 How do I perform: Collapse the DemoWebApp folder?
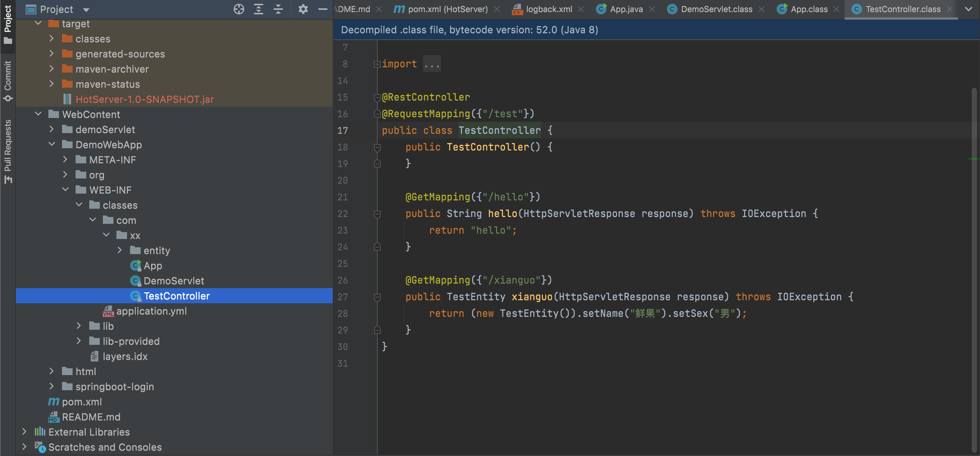pyautogui.click(x=52, y=144)
